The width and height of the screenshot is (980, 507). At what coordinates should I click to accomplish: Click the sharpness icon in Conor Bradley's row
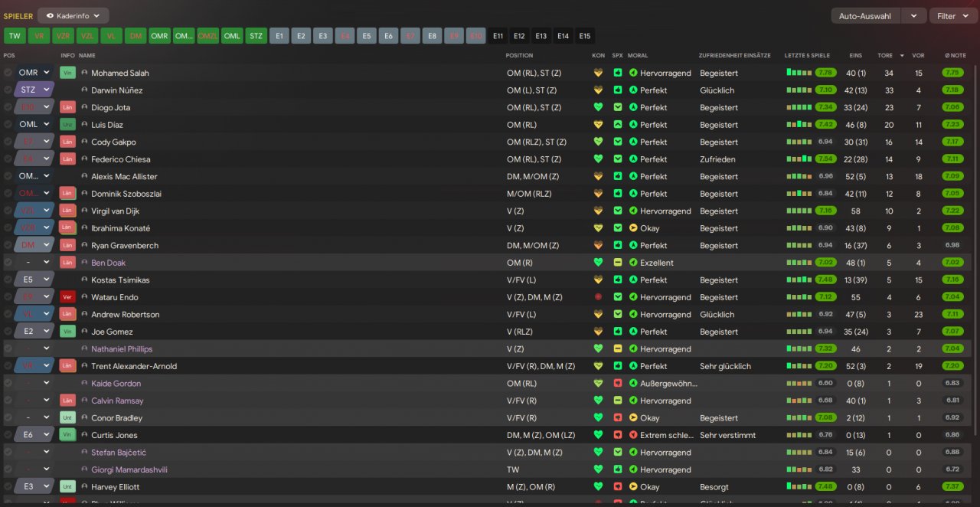[617, 418]
